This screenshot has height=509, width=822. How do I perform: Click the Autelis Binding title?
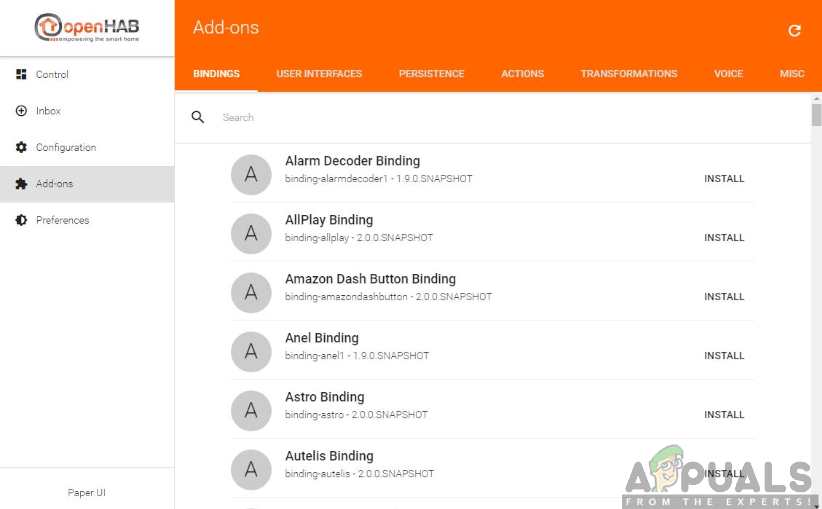[329, 456]
